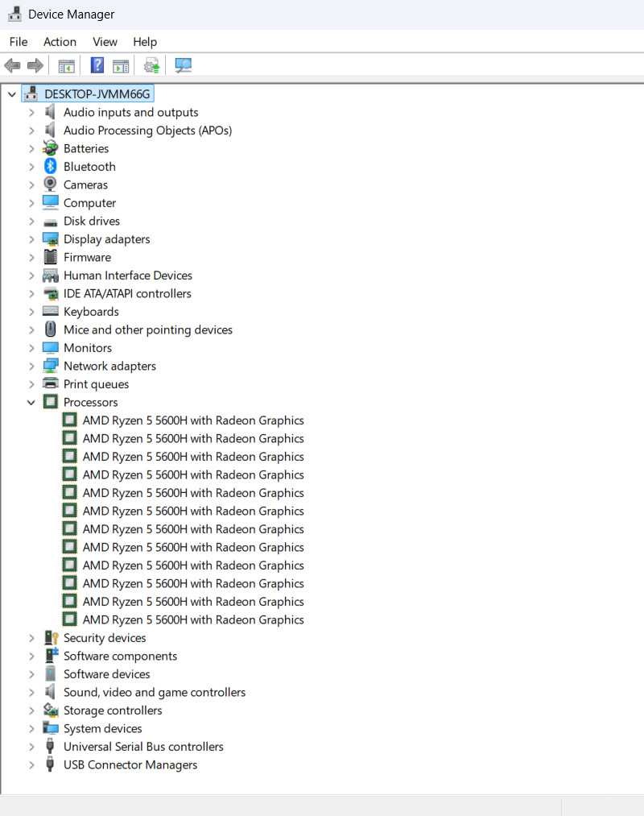The image size is (644, 816).
Task: Click the Forward arrow toolbar icon
Action: (35, 65)
